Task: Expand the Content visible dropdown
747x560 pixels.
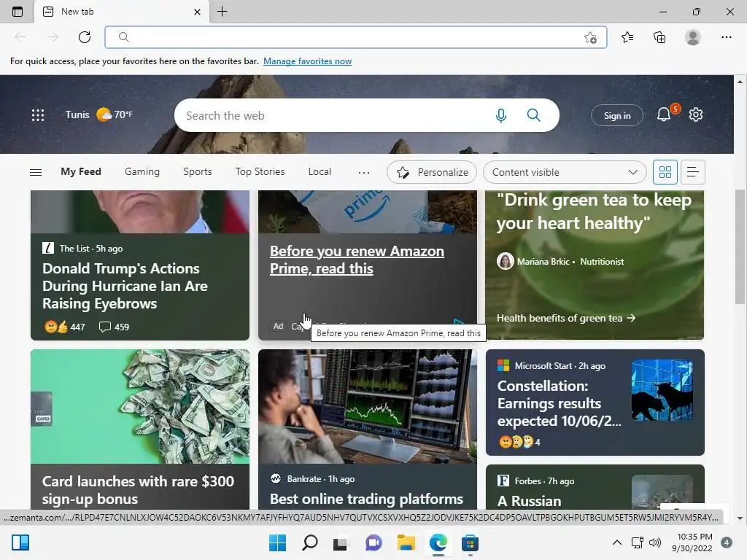Action: [x=565, y=172]
